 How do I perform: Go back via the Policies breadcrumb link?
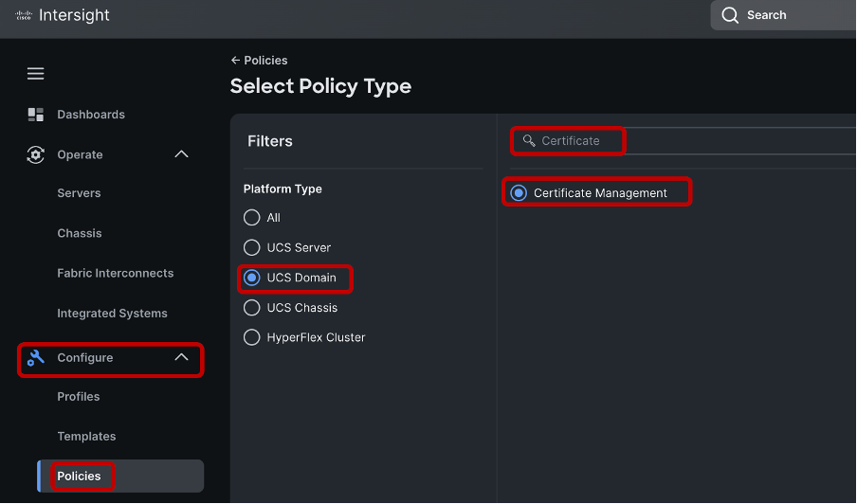[265, 60]
